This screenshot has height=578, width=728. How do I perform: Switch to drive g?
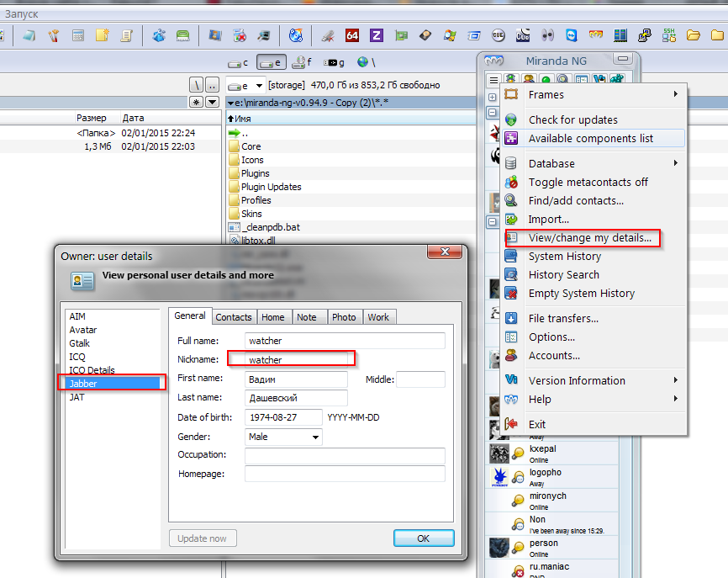[335, 62]
